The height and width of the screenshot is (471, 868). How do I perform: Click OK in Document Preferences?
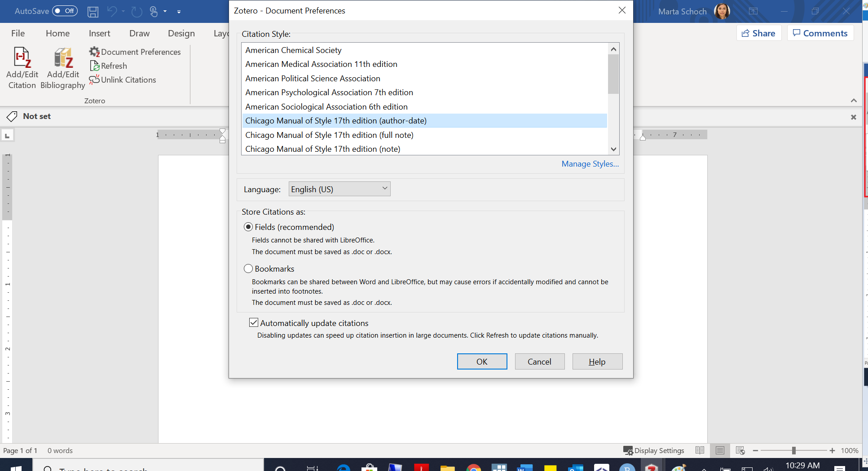click(x=482, y=361)
